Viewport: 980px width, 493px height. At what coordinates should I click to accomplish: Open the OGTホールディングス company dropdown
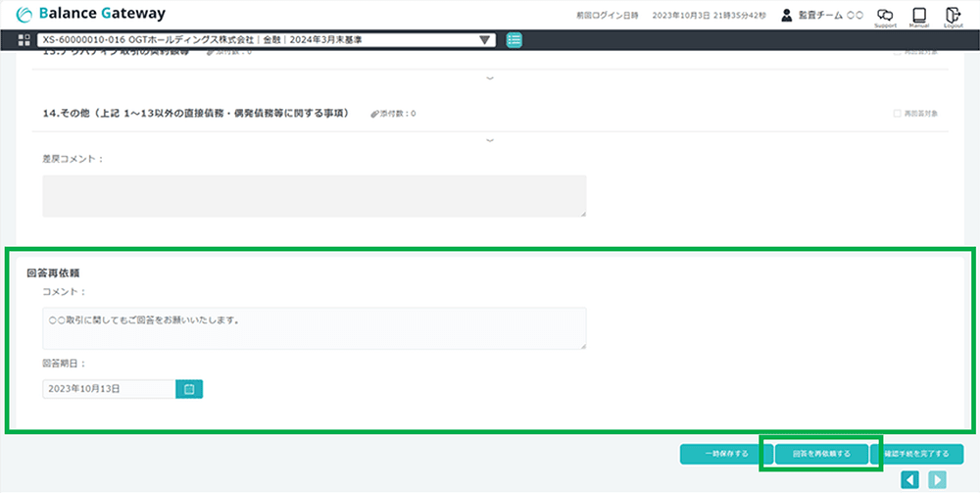coord(265,40)
